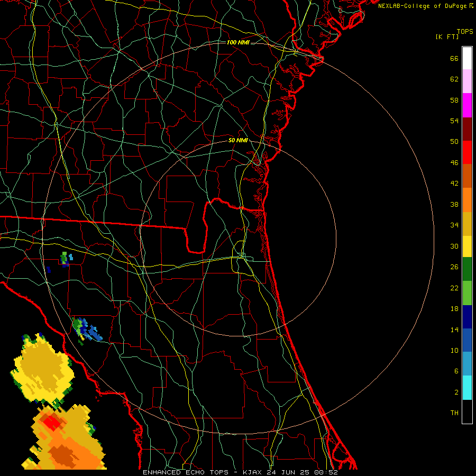Click the dark green swatch near 26
The image size is (476, 476).
[467, 269]
